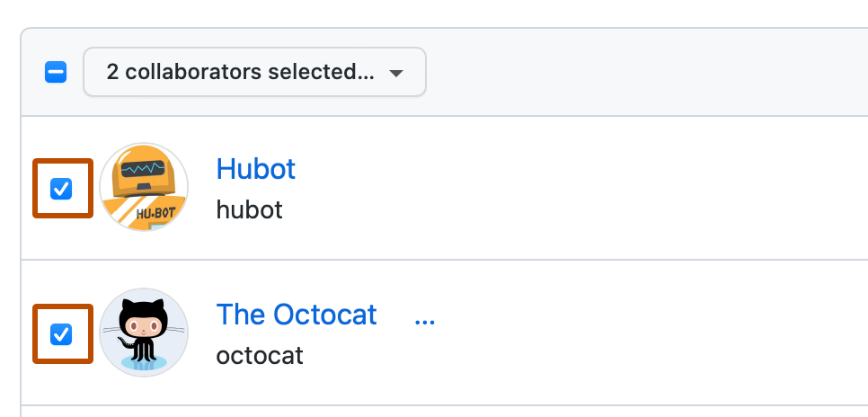Click the blue minus icon in header
Screen dimensions: 868x417
56,72
